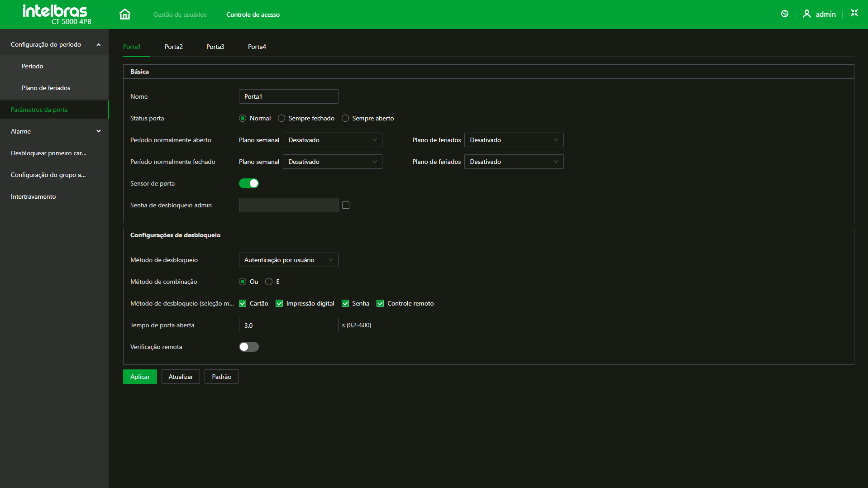Expand the Alarme sidebar menu
Screen dimensions: 868x488
(98, 131)
